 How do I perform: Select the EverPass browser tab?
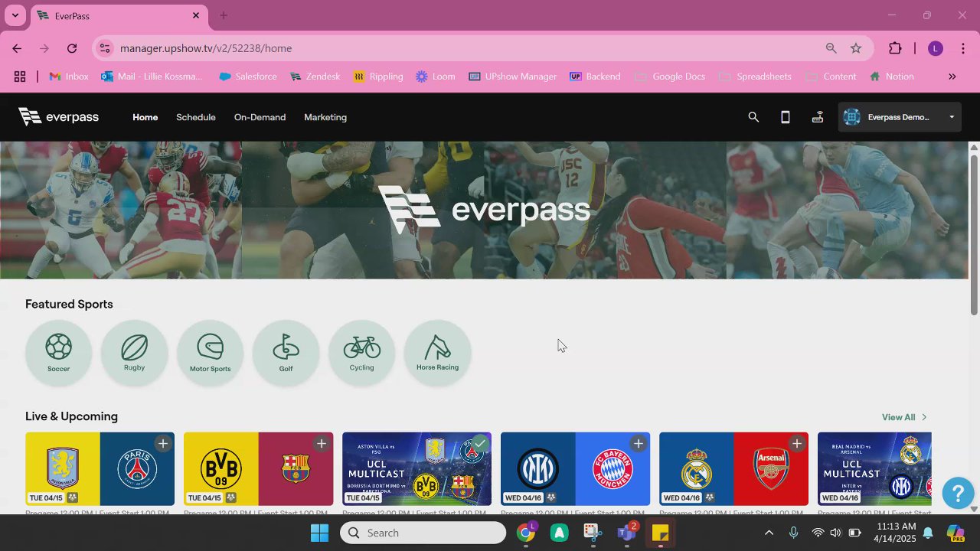(119, 16)
